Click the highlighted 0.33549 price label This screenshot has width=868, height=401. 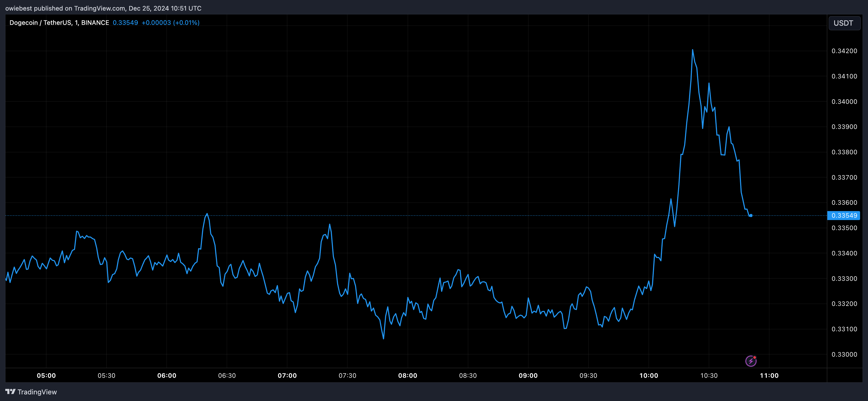click(x=844, y=215)
